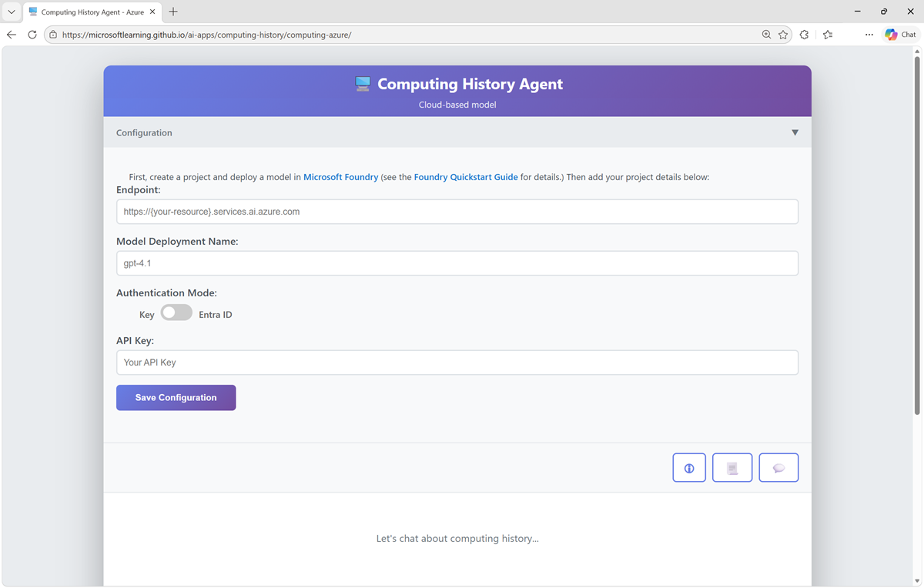This screenshot has width=924, height=588.
Task: Reload the page with the refresh icon
Action: coord(32,35)
